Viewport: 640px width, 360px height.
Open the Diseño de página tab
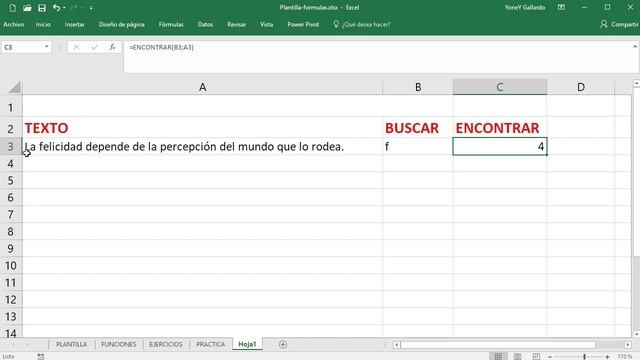[122, 24]
